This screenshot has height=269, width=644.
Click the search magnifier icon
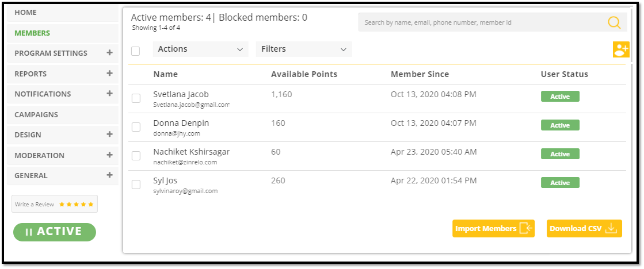tap(614, 23)
